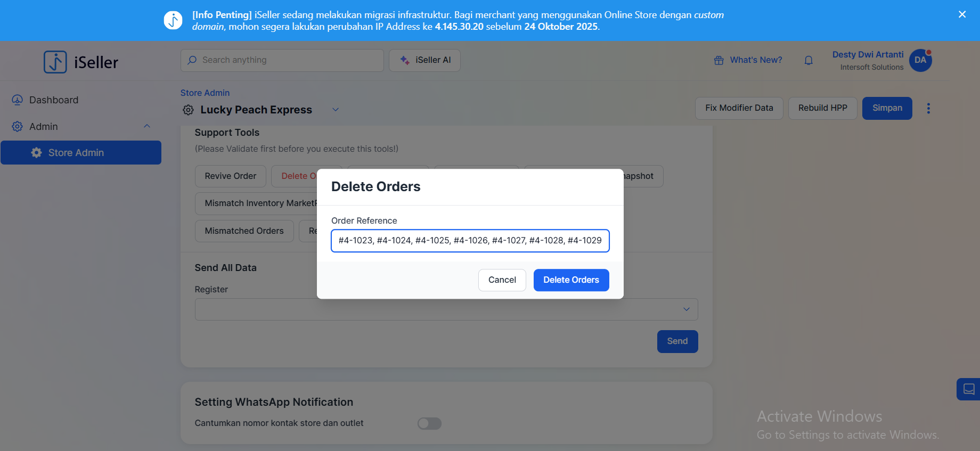Go to Dashboard in sidebar
Image resolution: width=980 pixels, height=451 pixels.
53,100
